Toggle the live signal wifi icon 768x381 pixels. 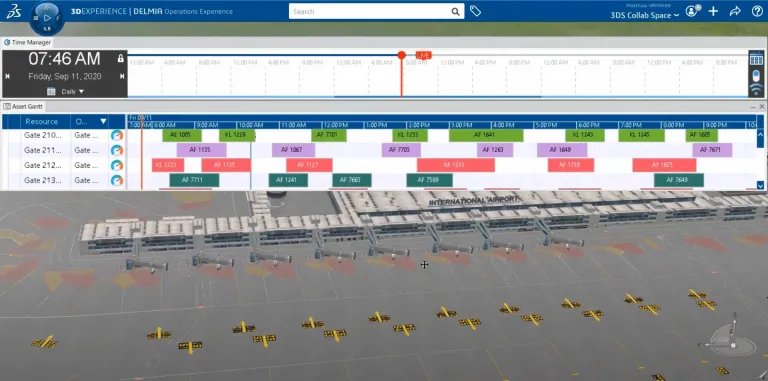pos(756,90)
